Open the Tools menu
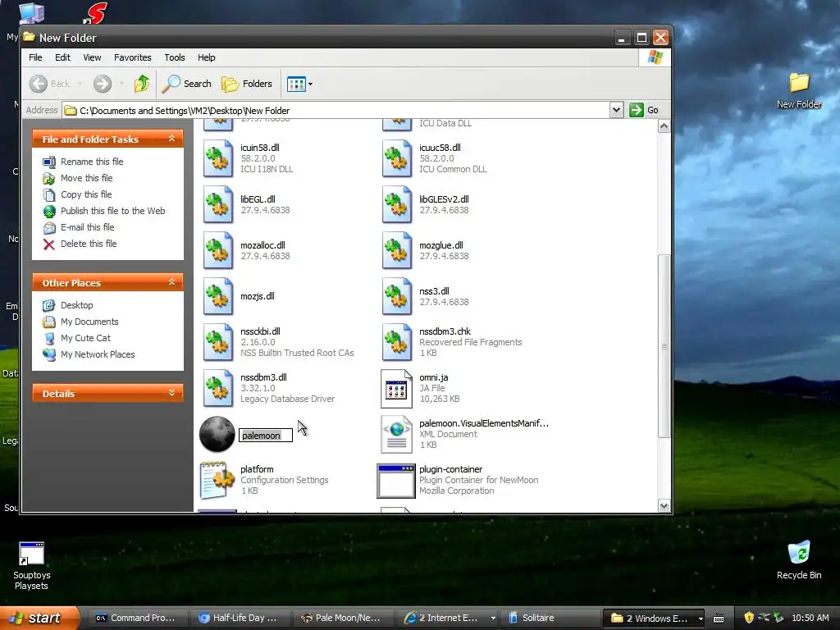Screen dimensions: 840x630 [175, 57]
